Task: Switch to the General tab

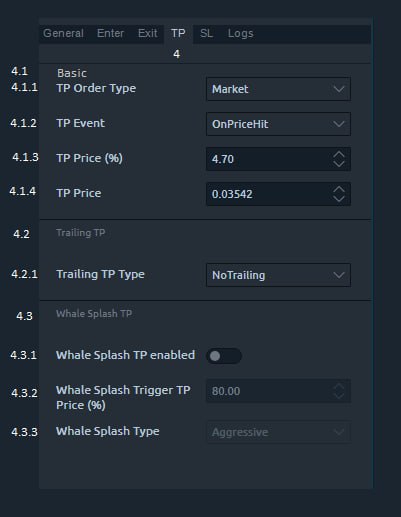Action: 63,33
